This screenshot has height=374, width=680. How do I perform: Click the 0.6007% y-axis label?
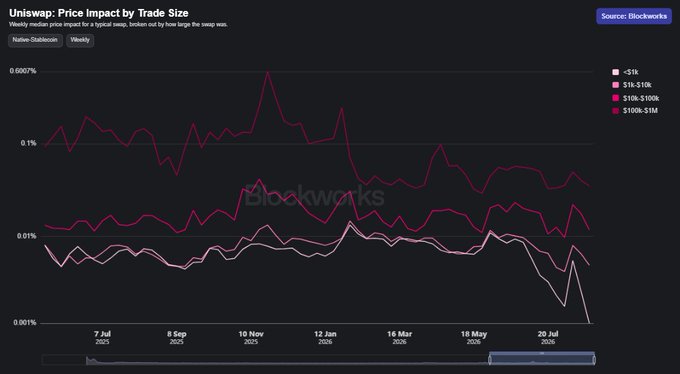pos(23,71)
